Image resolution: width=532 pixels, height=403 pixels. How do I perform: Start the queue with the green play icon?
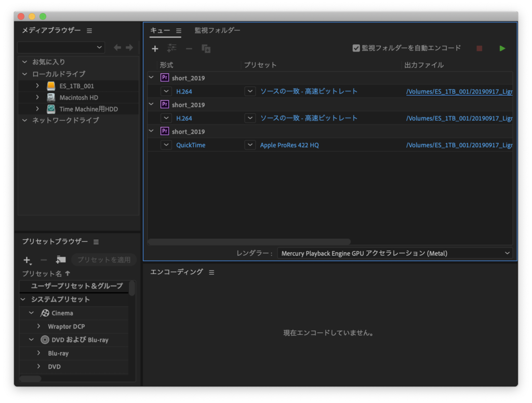click(x=502, y=48)
